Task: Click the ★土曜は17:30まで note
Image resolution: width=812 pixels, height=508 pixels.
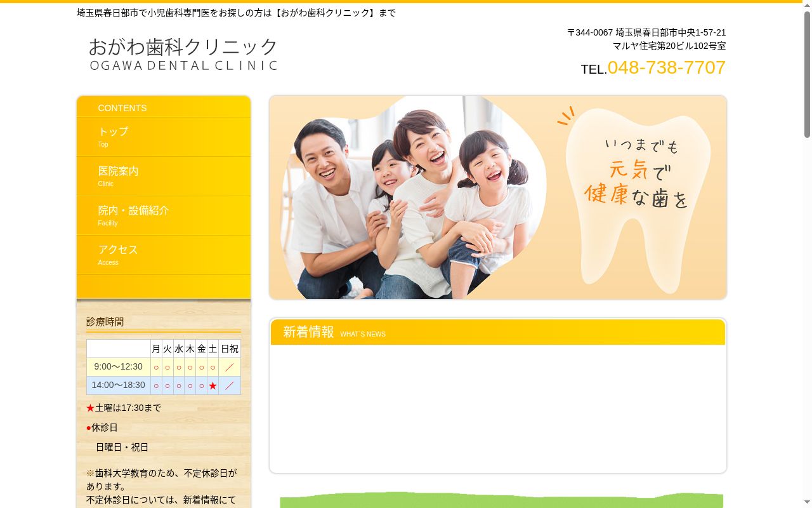Action: pyautogui.click(x=124, y=408)
